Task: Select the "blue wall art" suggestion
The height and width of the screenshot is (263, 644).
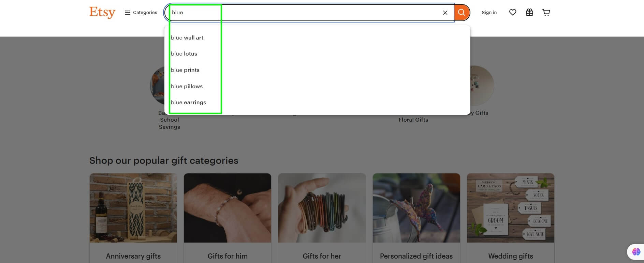Action: coord(187,38)
